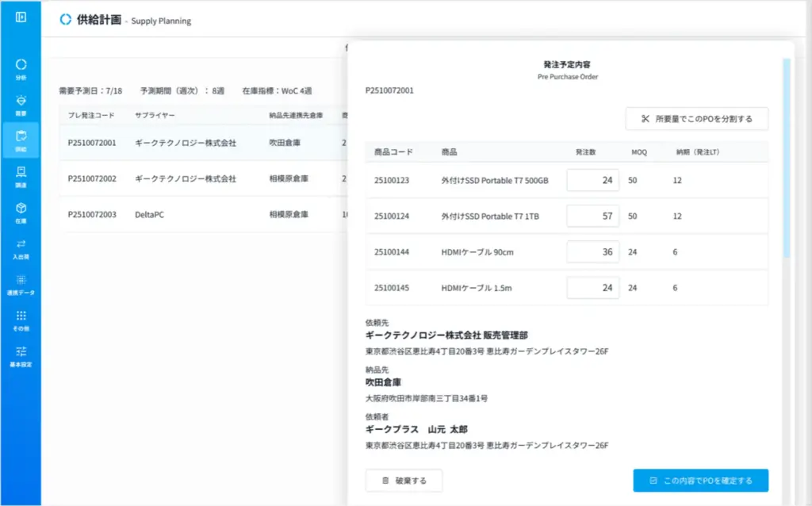Viewport: 812px width, 506px height.
Task: Toggle the sidebar collapse icon
Action: (21, 17)
